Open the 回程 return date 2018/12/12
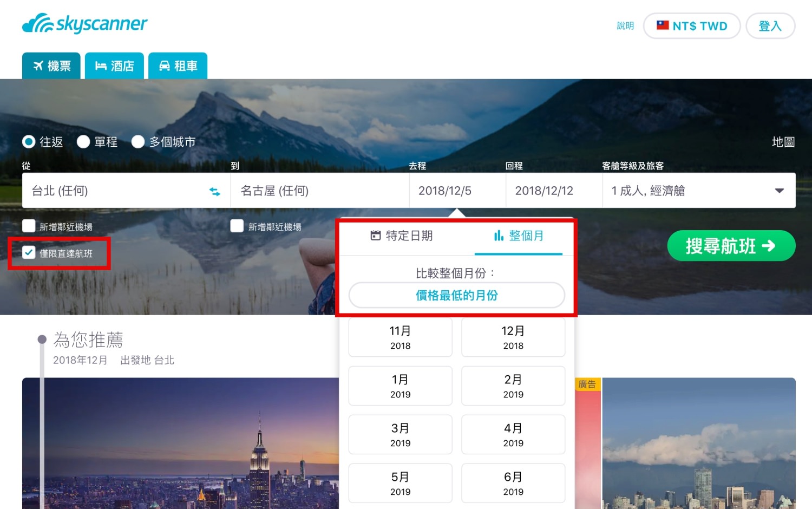812x509 pixels. 553,191
